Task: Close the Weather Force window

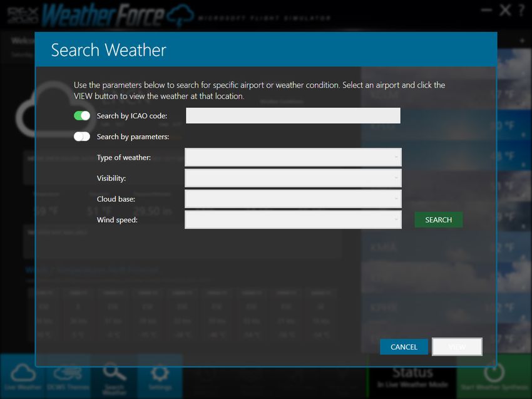Action: pyautogui.click(x=505, y=10)
